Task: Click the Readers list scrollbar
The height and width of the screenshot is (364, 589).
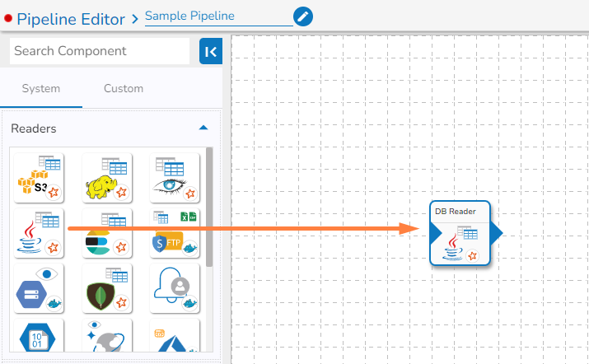Action: point(209,207)
